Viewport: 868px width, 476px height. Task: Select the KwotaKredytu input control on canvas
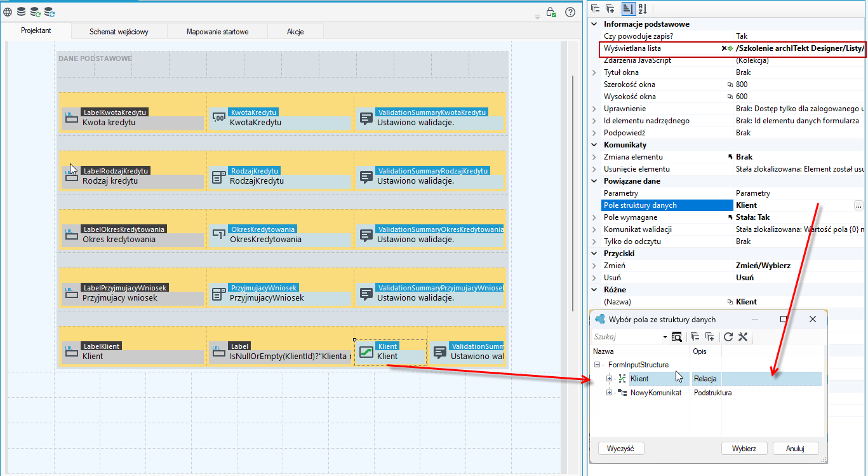[280, 117]
